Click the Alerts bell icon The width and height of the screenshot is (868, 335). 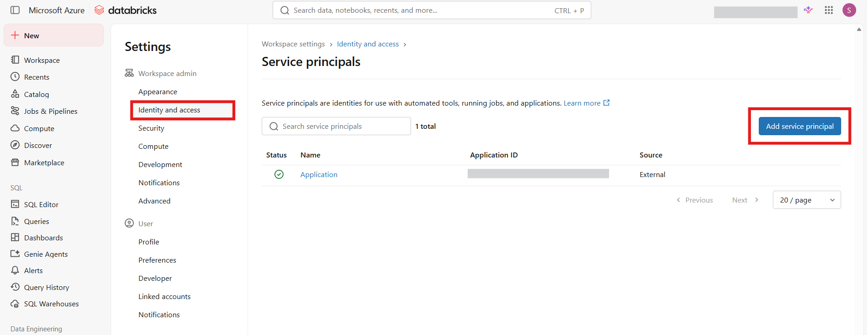click(15, 270)
